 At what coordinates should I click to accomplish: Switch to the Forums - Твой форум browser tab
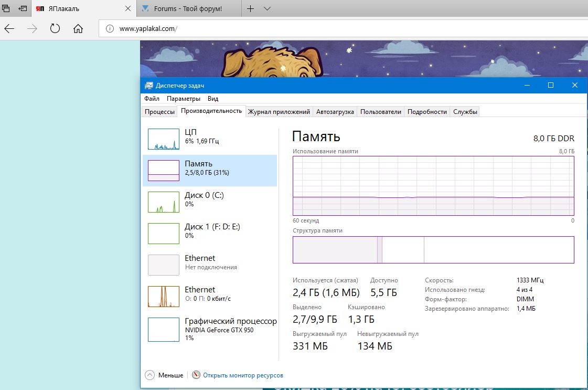[x=188, y=9]
